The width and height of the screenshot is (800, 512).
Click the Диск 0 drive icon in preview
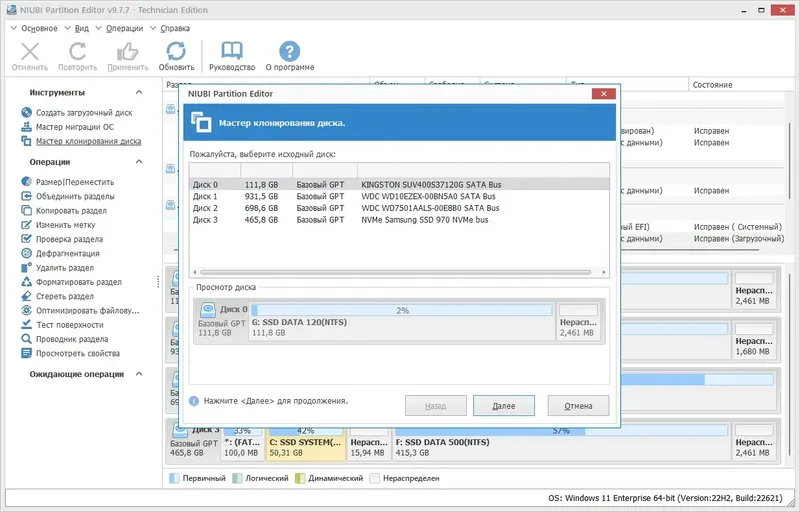pos(208,310)
